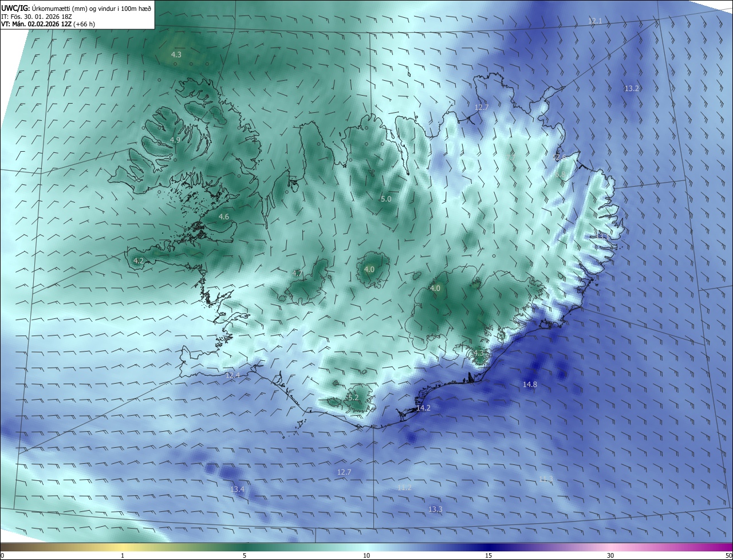Screen dimensions: 733x560
Task: Select the initialization time "IT: Fös. 30. 01. 2026 18Z"
Action: tap(37, 16)
